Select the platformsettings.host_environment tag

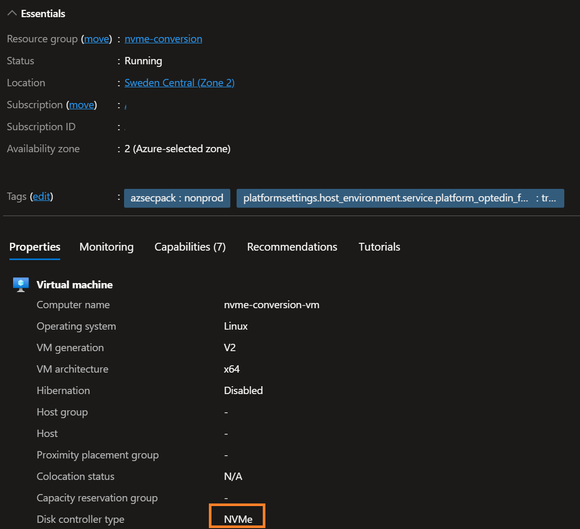click(400, 198)
